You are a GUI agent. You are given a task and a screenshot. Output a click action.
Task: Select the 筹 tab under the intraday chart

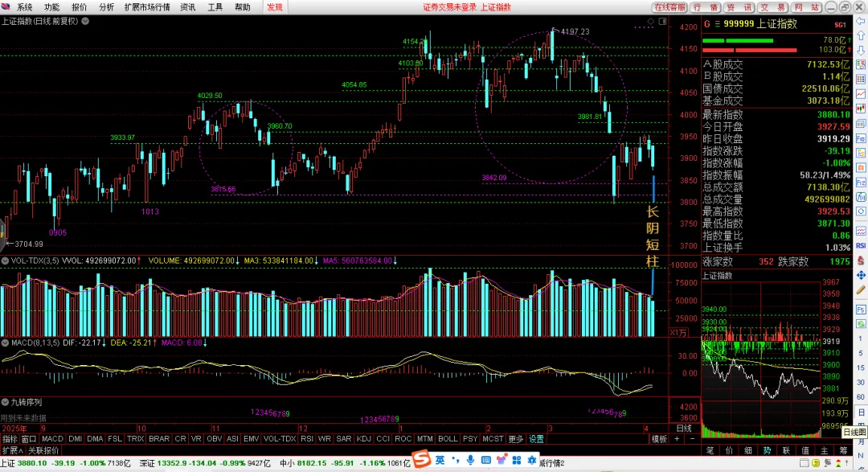coord(843,450)
